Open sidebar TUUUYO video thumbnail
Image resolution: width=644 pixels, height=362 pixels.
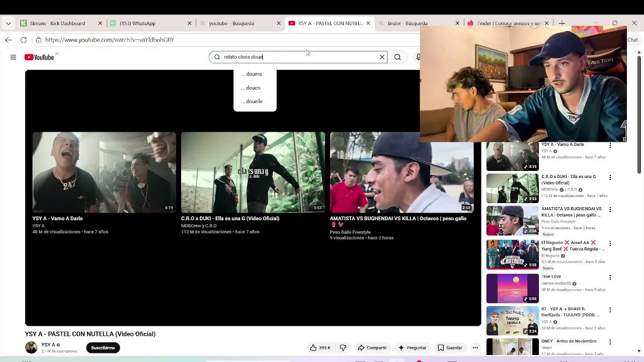point(512,320)
